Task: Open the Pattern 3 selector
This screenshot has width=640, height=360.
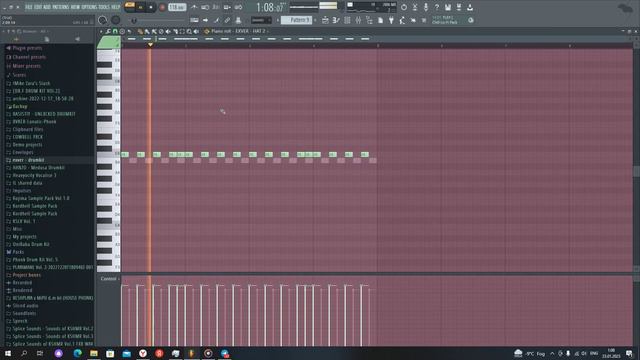Action: coord(297,20)
